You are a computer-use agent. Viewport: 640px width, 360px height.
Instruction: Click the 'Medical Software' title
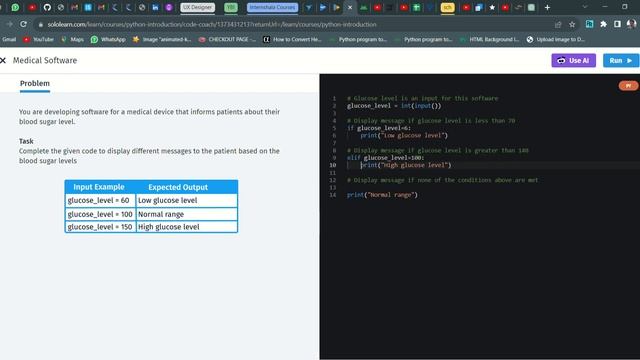45,60
